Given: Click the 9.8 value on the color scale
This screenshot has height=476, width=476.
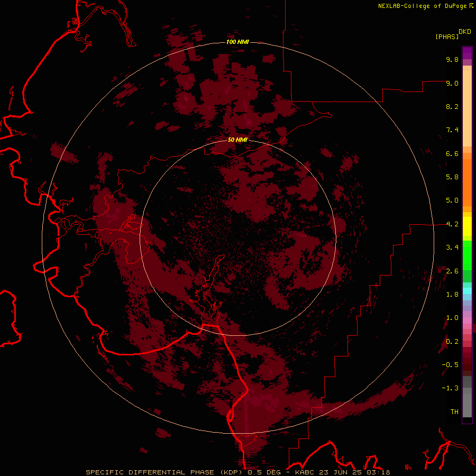Looking at the screenshot, I should tap(452, 59).
